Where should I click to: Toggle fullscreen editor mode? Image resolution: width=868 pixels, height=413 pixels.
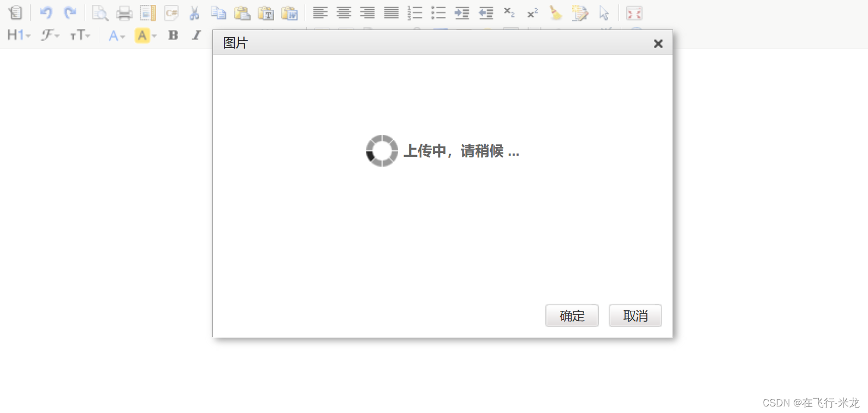tap(634, 13)
